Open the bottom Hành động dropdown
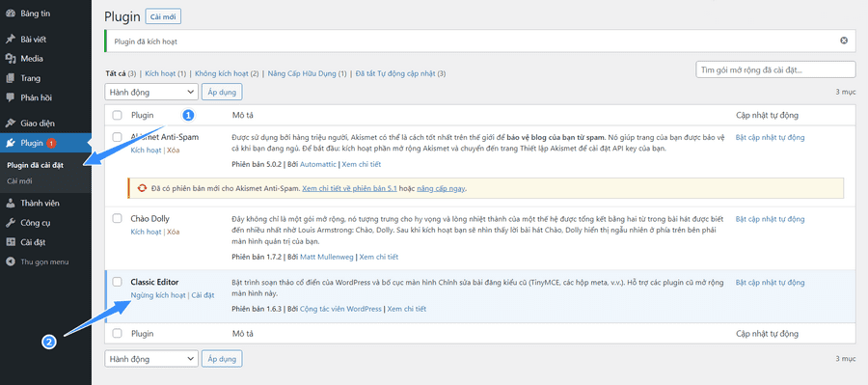 [151, 359]
